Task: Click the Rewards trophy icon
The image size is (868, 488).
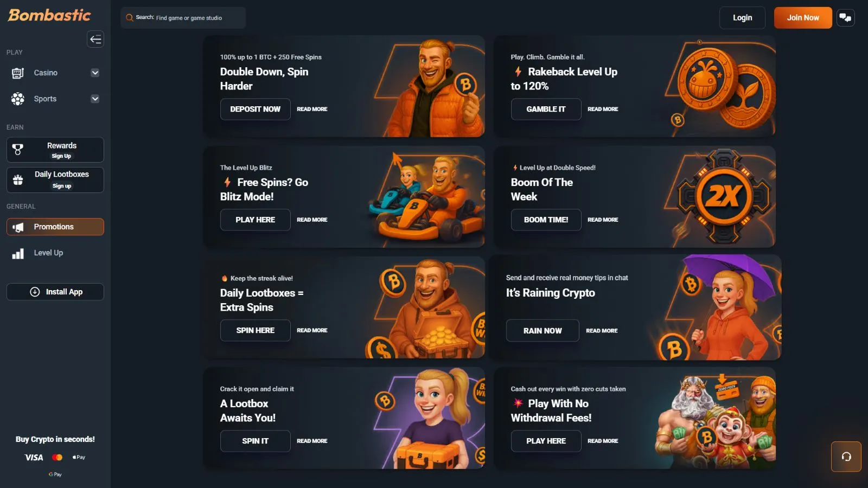Action: [x=18, y=150]
